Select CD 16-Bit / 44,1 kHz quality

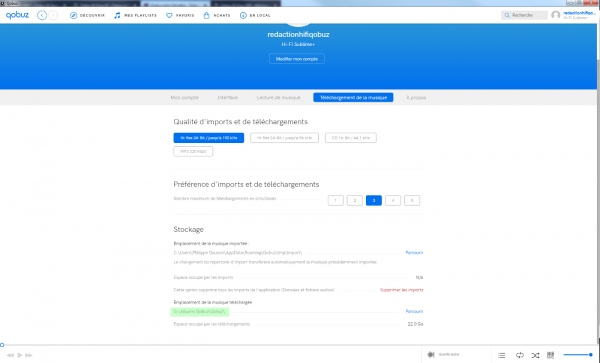351,138
